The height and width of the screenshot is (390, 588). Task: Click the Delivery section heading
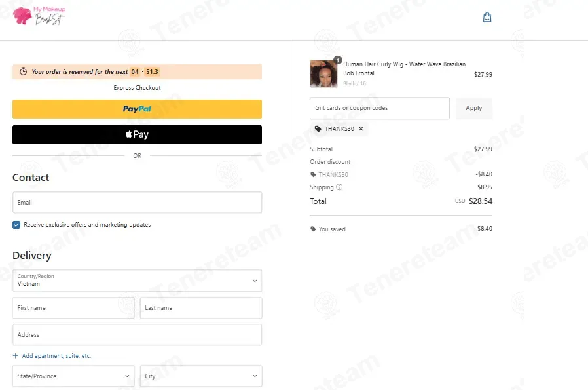[x=32, y=255]
